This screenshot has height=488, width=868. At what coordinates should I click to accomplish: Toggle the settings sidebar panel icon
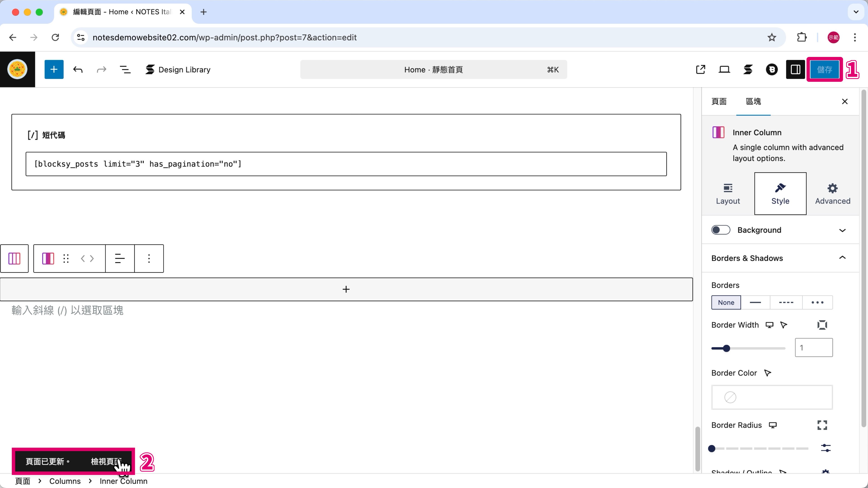click(795, 69)
